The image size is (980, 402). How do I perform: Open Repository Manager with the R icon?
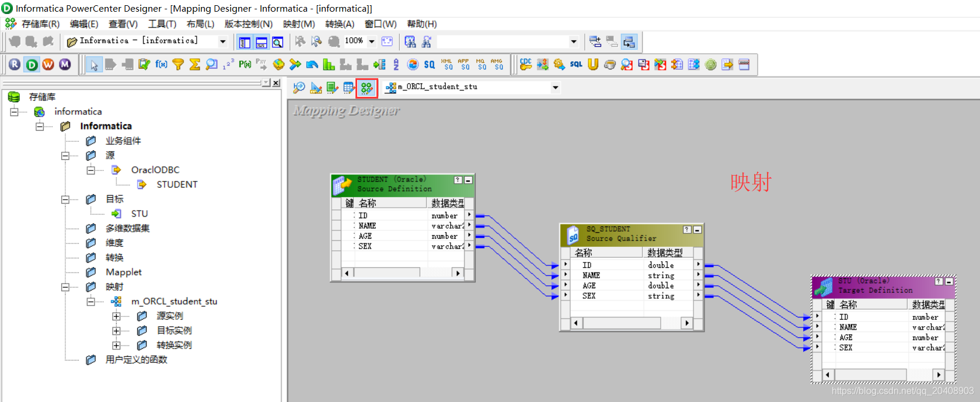point(15,64)
